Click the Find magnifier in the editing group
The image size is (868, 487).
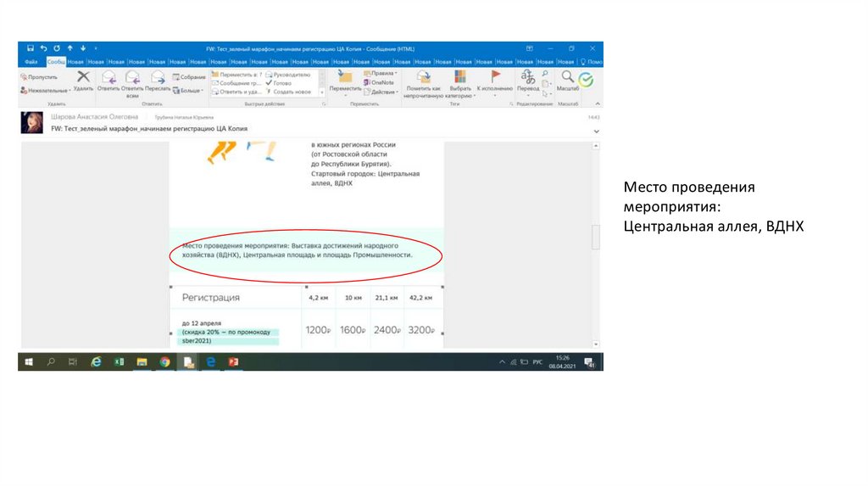coord(545,74)
